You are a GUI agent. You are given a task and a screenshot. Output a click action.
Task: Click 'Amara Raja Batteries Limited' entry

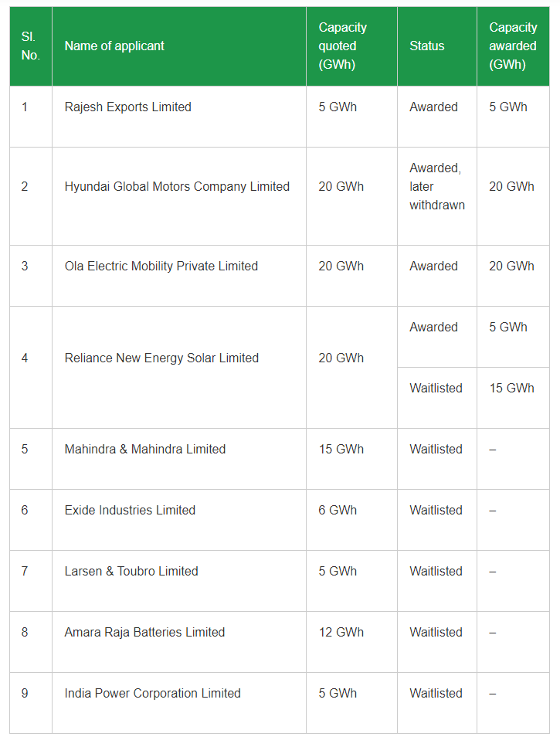coord(144,633)
